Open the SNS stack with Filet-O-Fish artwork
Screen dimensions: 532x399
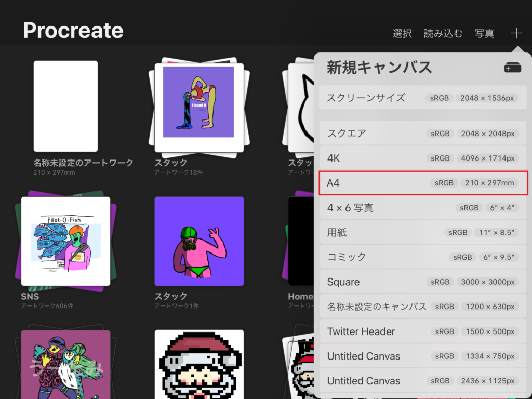(x=65, y=241)
